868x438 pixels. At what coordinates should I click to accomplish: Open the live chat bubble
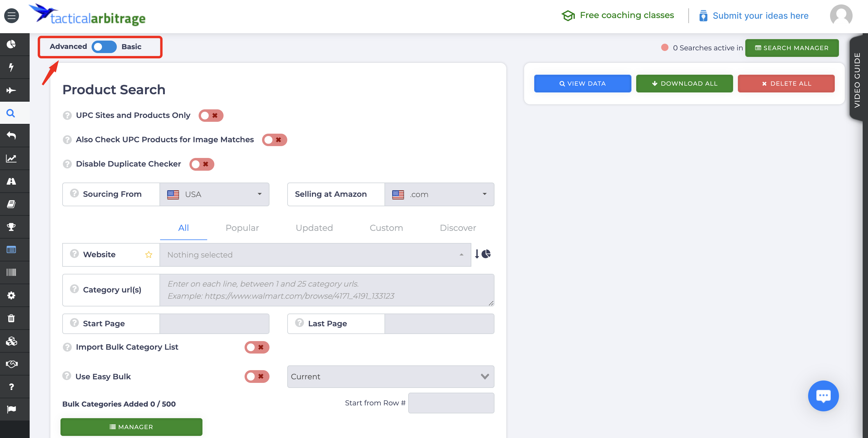pyautogui.click(x=823, y=396)
